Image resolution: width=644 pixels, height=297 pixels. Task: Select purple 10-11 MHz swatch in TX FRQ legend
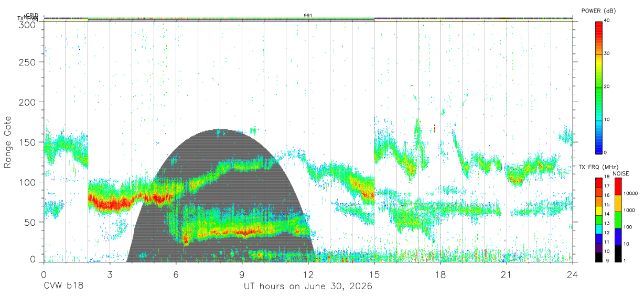click(598, 247)
